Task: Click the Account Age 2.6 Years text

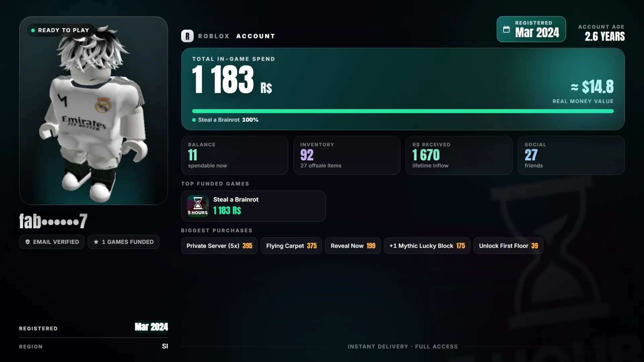Action: point(601,33)
